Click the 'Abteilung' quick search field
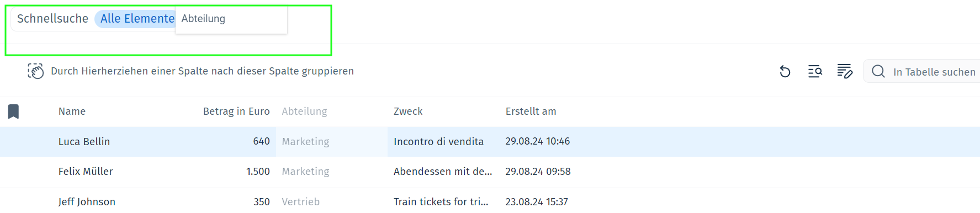The height and width of the screenshot is (213, 980). point(231,19)
